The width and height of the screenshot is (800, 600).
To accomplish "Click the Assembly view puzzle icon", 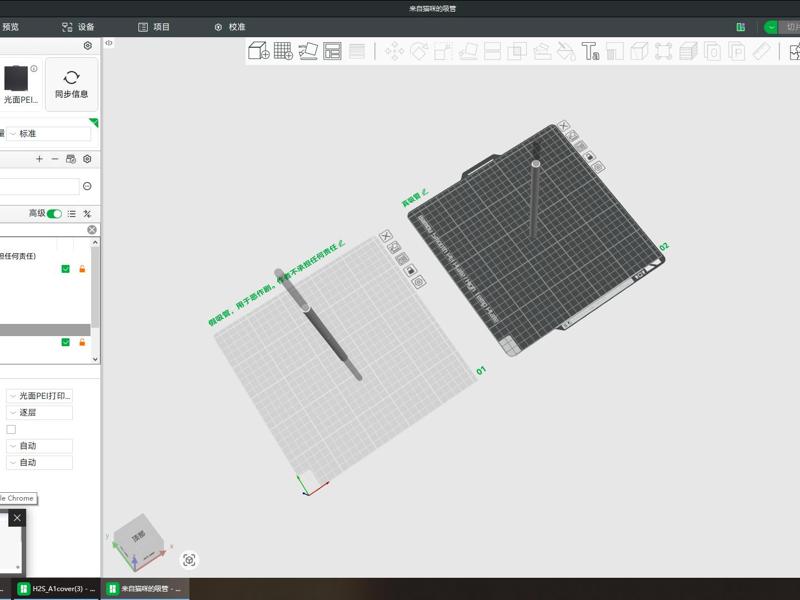I will (x=795, y=51).
